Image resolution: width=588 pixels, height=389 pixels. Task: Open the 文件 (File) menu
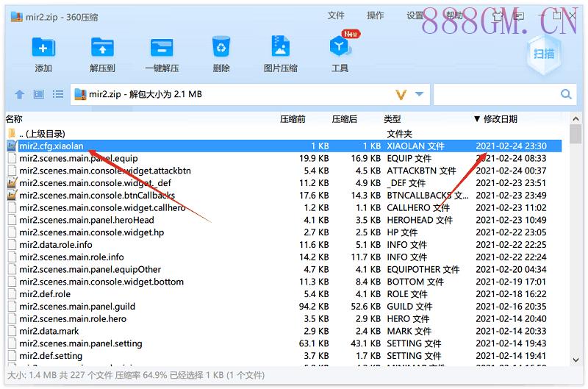click(336, 15)
